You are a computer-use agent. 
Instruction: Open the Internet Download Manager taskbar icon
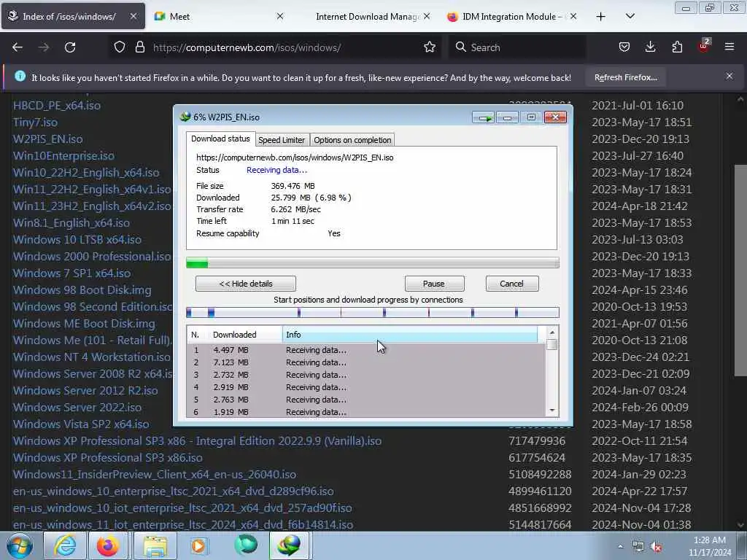point(290,545)
